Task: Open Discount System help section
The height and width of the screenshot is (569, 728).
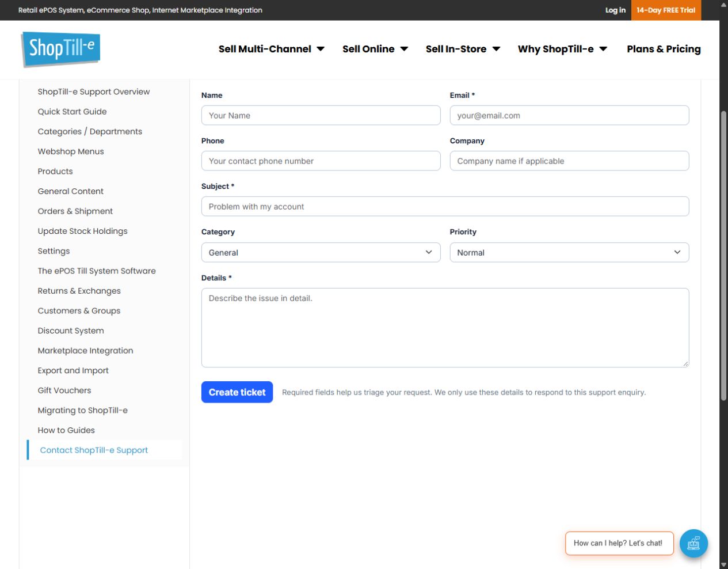Action: [71, 331]
